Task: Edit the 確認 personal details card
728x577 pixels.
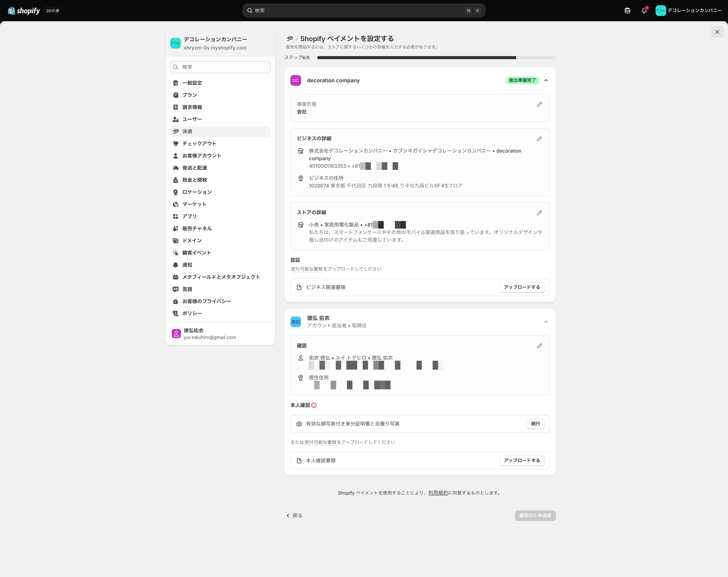Action: [539, 346]
